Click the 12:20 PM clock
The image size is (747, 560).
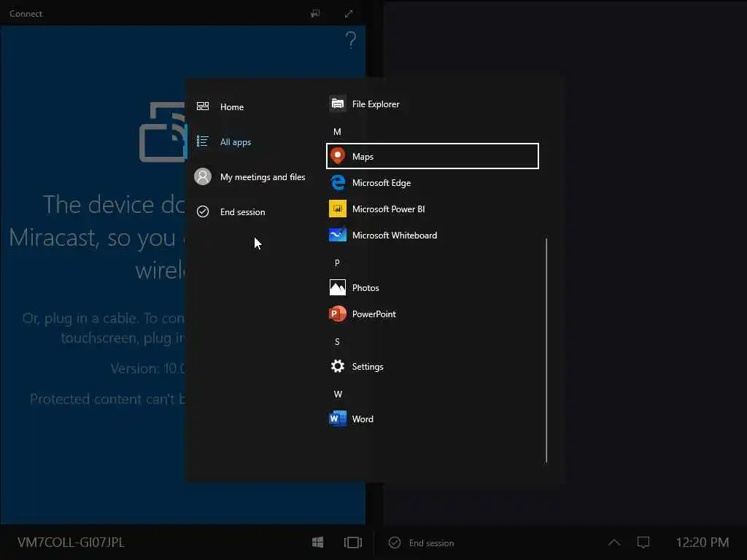click(x=703, y=542)
